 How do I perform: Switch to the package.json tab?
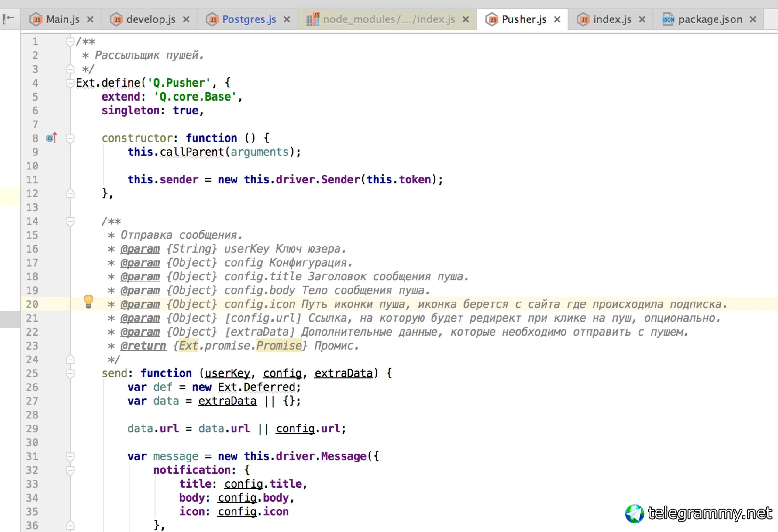click(710, 19)
